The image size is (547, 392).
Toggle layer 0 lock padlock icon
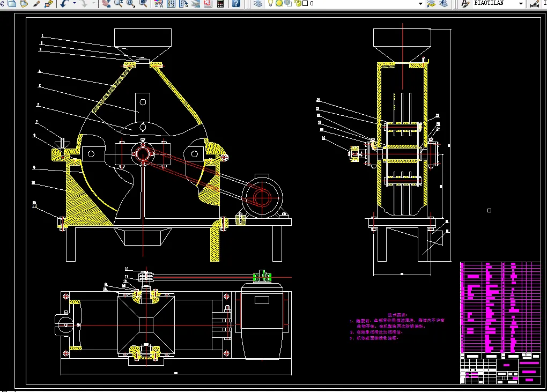pyautogui.click(x=298, y=3)
